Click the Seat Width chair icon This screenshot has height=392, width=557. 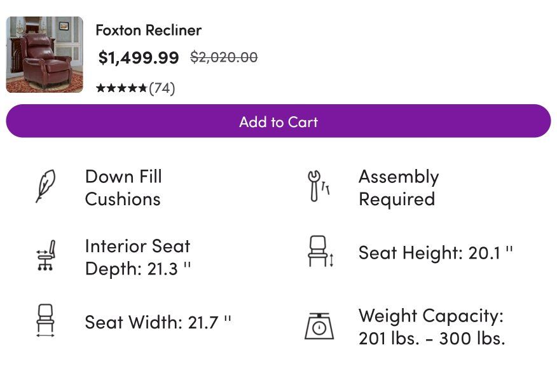45,320
